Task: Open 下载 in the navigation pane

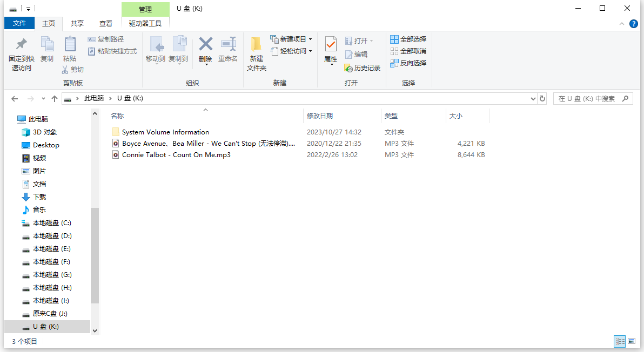Action: point(39,197)
